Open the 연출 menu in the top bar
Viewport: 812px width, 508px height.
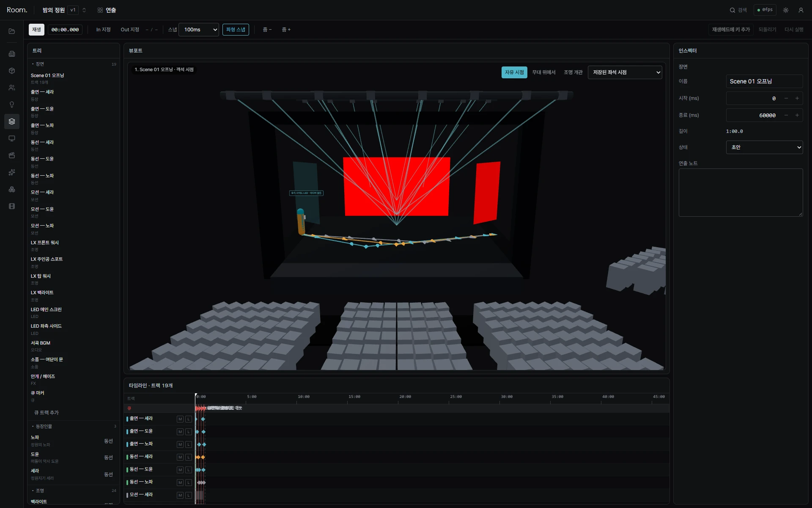107,10
